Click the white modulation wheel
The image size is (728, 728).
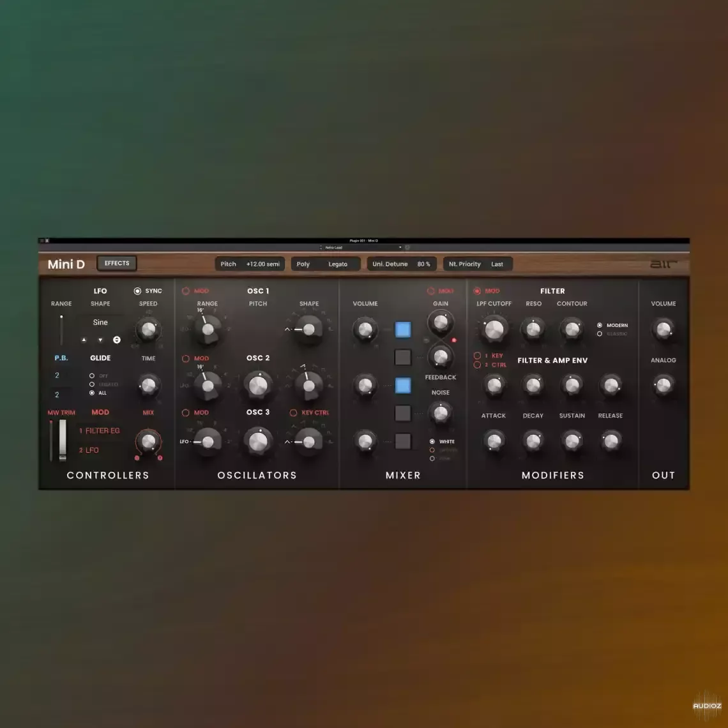click(x=63, y=440)
